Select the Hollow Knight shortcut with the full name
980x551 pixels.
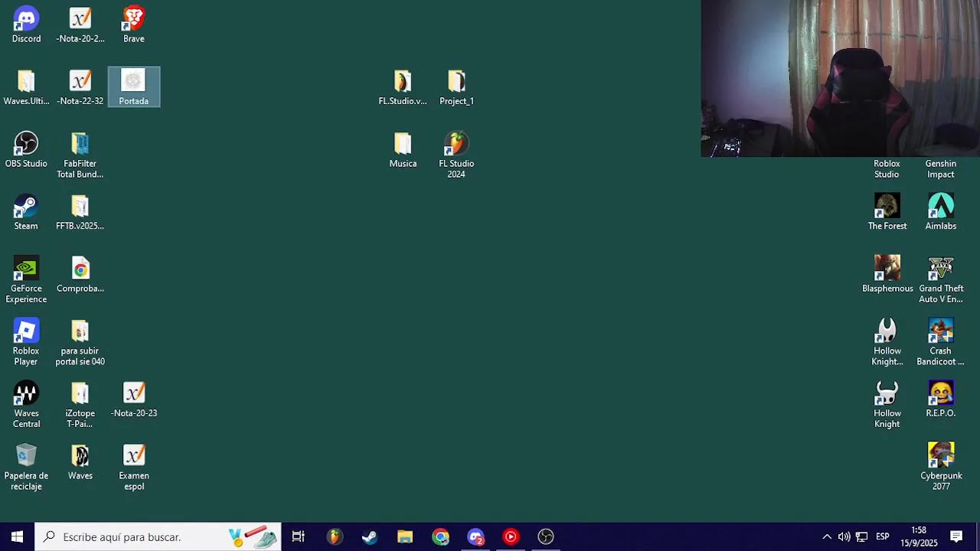pyautogui.click(x=887, y=404)
